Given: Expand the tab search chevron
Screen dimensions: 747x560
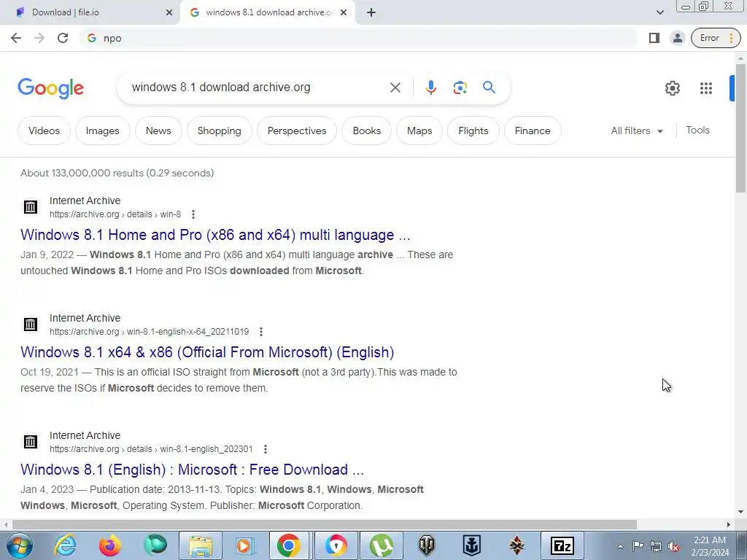Looking at the screenshot, I should tap(659, 12).
